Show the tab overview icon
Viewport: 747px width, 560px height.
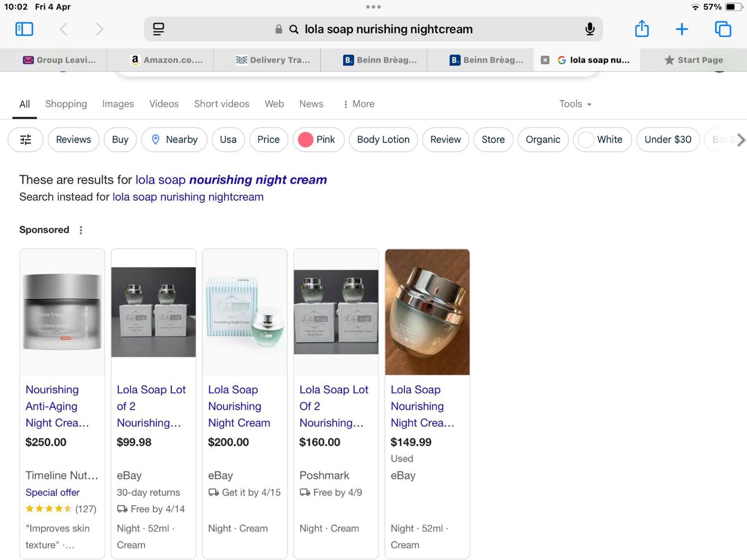point(723,29)
